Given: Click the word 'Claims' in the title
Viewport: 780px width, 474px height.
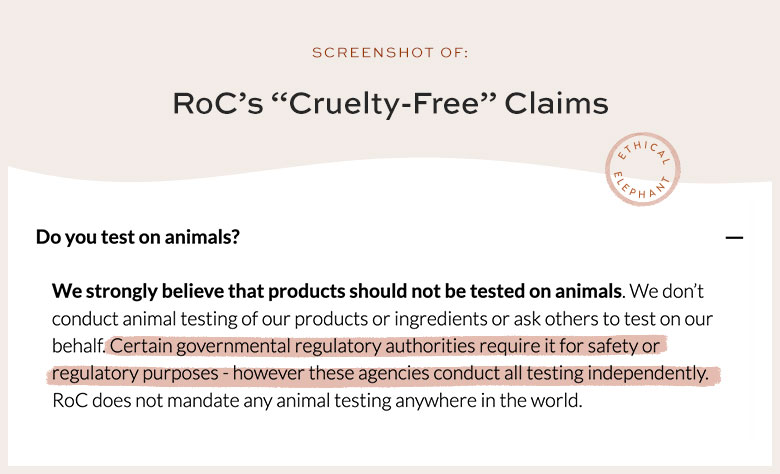Looking at the screenshot, I should click(556, 103).
